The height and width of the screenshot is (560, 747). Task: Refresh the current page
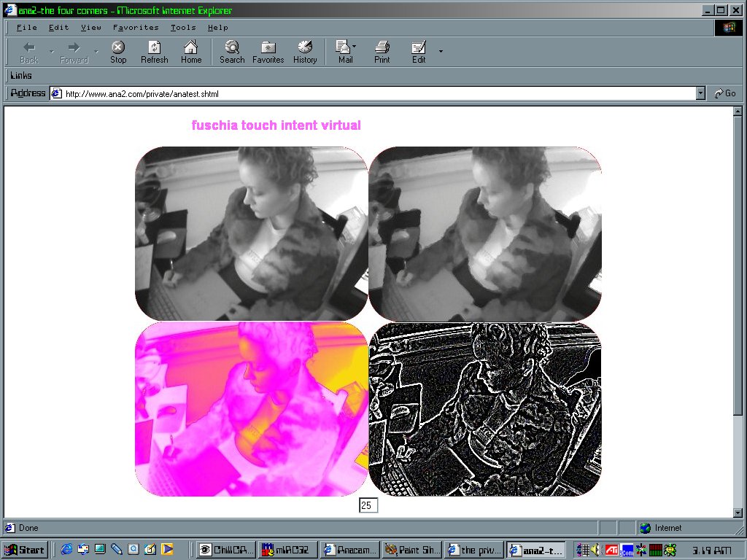(154, 52)
